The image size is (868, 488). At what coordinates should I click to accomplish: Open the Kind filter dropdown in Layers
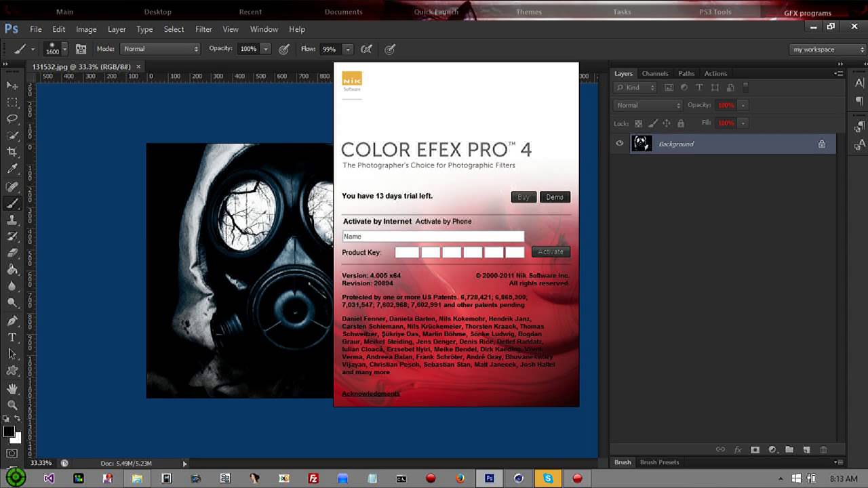[635, 87]
